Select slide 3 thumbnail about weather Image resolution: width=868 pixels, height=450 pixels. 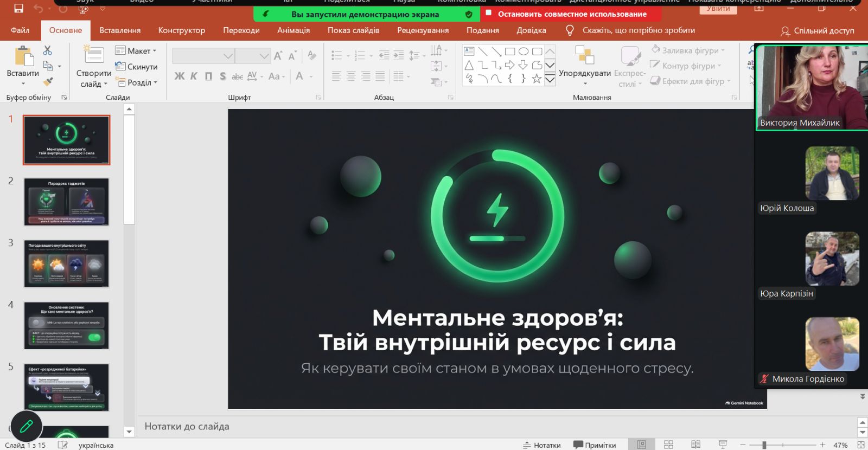66,263
